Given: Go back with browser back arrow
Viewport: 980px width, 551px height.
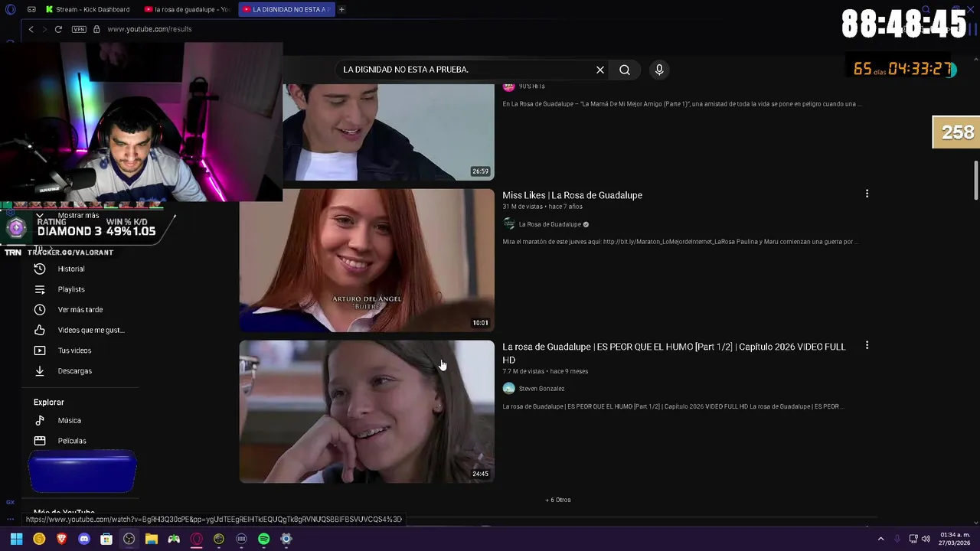Looking at the screenshot, I should pos(31,29).
